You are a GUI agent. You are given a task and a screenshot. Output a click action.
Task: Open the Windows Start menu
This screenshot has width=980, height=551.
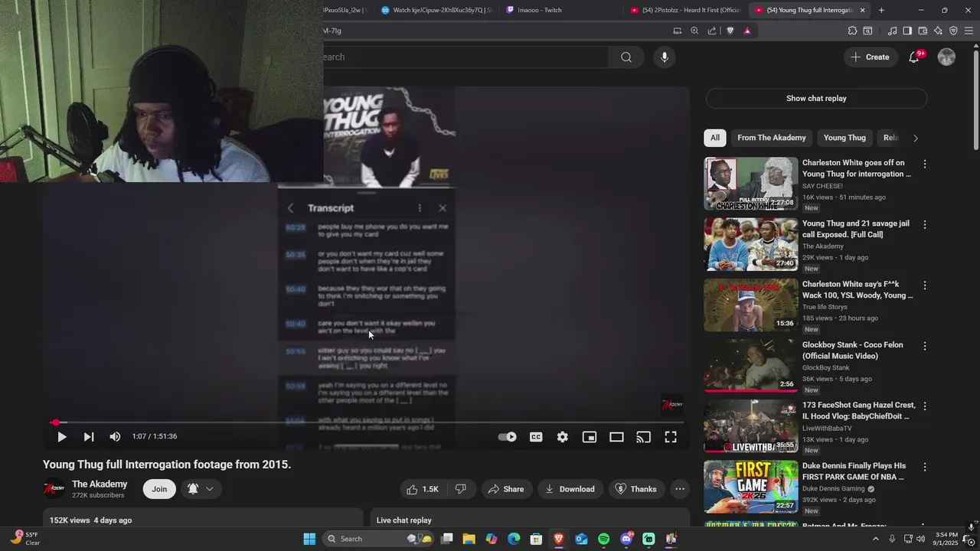[309, 539]
